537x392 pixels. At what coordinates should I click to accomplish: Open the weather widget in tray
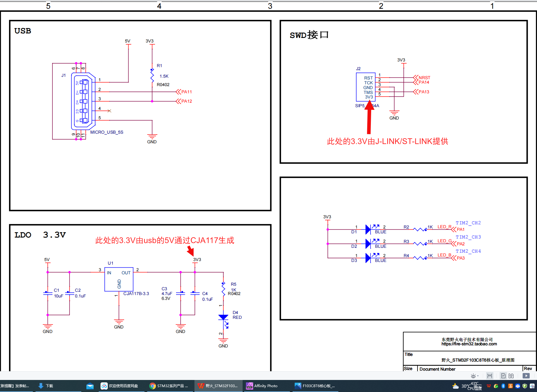[x=467, y=386]
